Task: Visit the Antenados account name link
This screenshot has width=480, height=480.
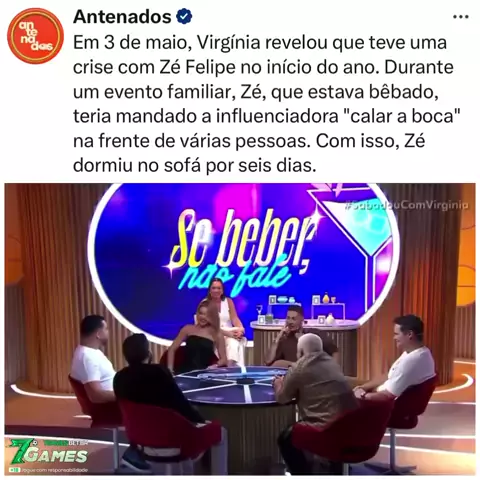Action: [x=122, y=17]
